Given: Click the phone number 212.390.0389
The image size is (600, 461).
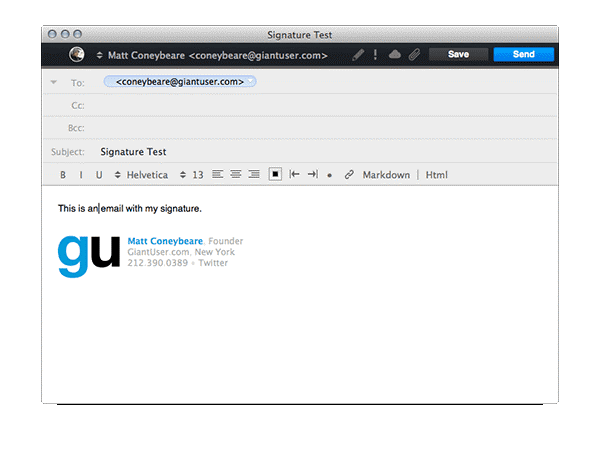Looking at the screenshot, I should coord(158,263).
